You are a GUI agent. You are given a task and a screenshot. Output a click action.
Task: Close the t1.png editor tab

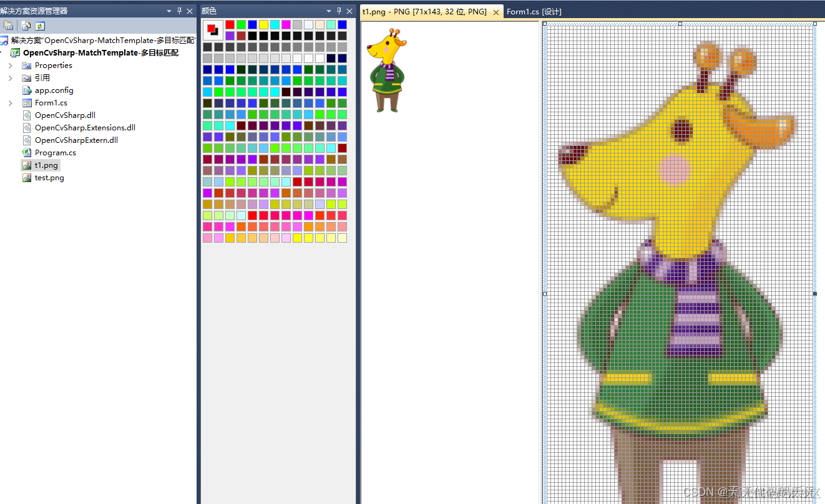click(x=496, y=12)
